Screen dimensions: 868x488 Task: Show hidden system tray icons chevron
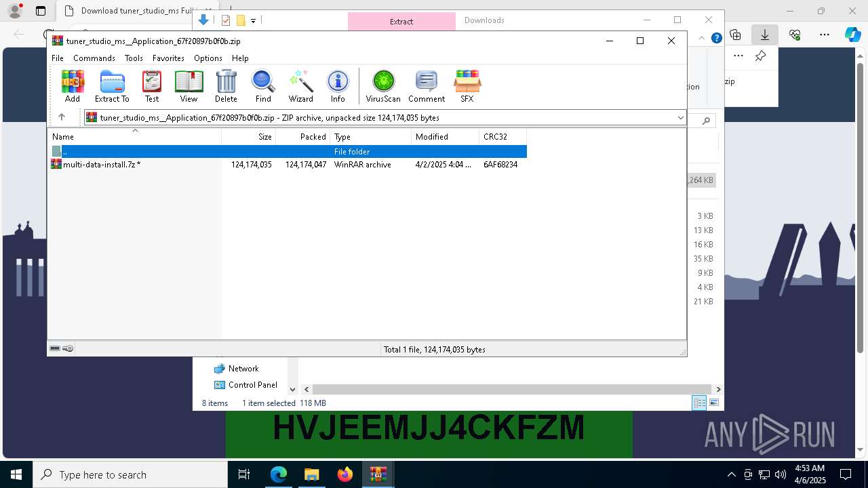731,474
